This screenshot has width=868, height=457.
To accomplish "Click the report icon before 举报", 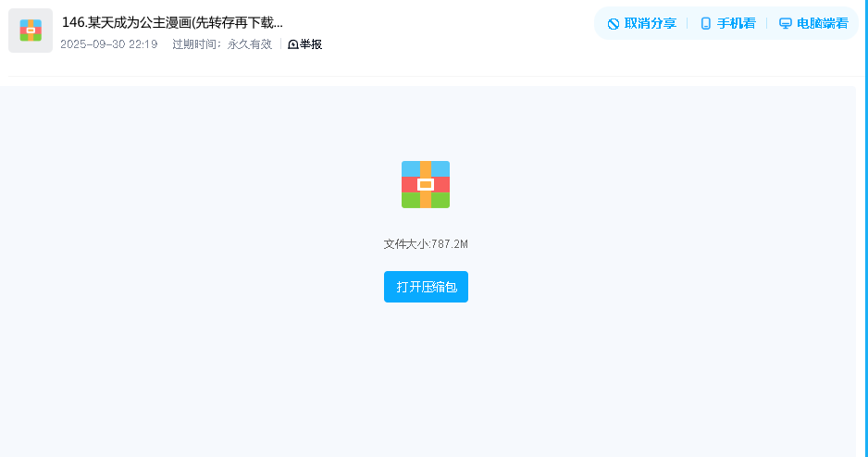I will [x=293, y=44].
